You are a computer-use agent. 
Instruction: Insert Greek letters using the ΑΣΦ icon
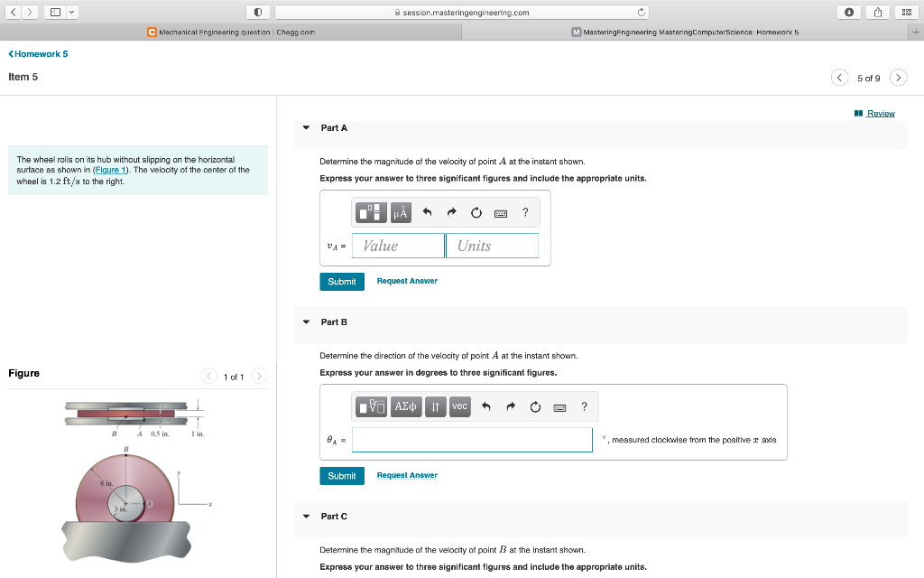click(405, 406)
